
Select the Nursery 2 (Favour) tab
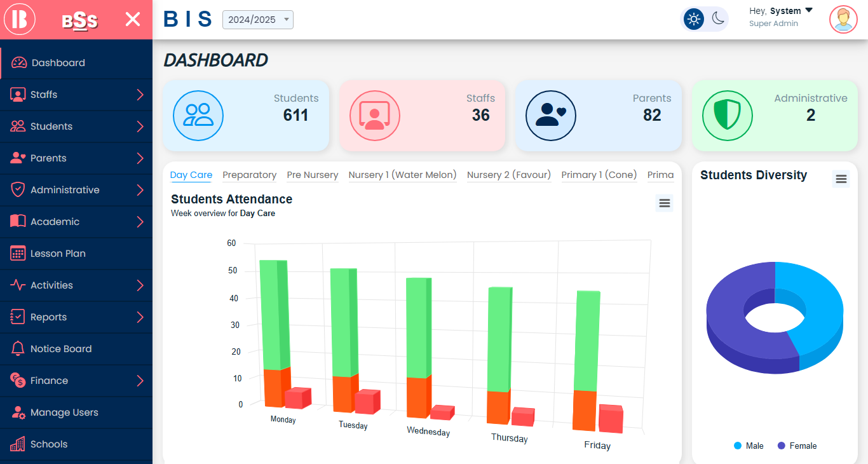[x=508, y=175]
